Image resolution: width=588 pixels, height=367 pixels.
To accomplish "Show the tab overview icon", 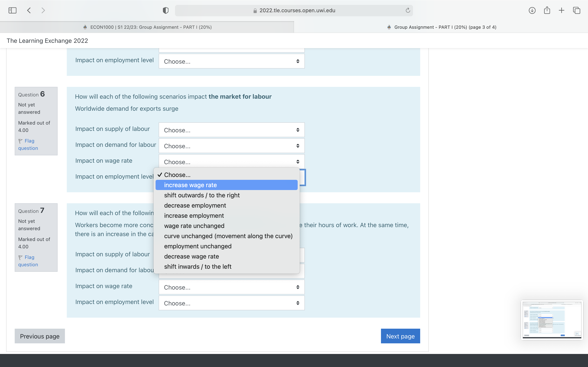I will point(577,10).
